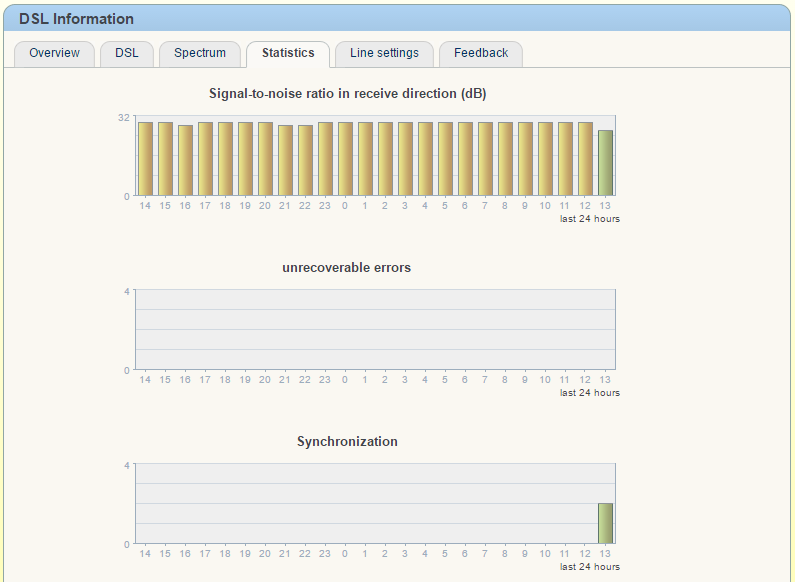Click the DSL Information panel header
The height and width of the screenshot is (582, 795).
(77, 19)
